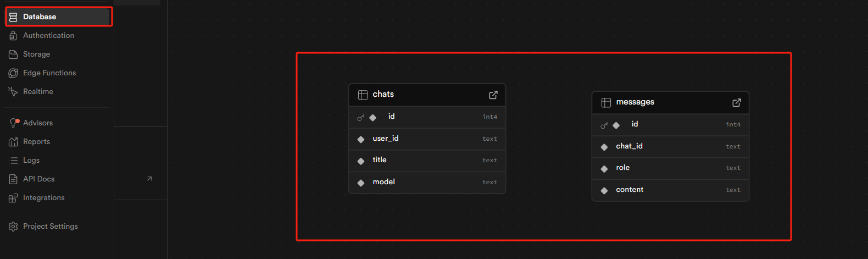The height and width of the screenshot is (259, 868).
Task: Open the Storage section
Action: tap(36, 54)
